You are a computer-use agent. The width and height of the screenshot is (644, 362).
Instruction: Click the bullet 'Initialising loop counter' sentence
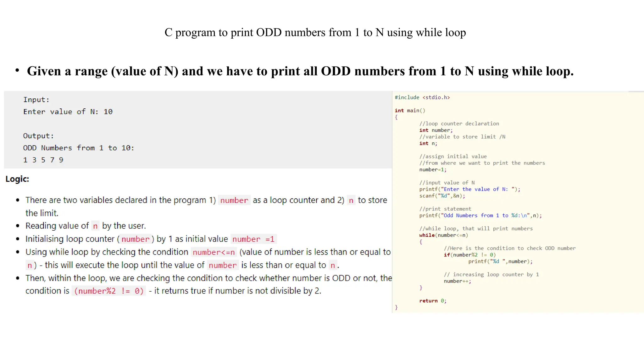(151, 239)
